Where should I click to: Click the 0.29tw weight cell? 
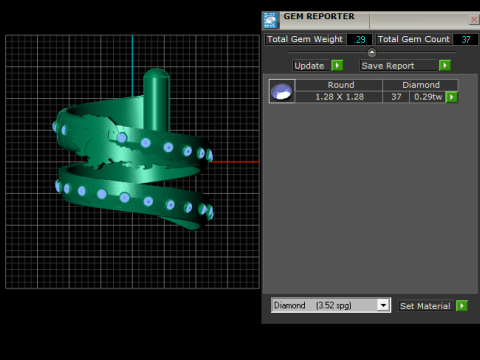[428, 97]
